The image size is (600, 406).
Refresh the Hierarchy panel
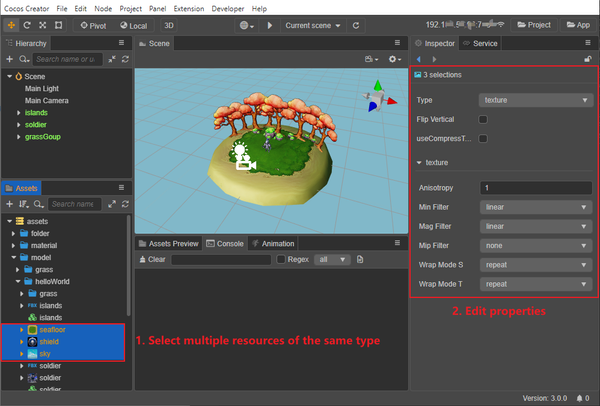click(x=125, y=59)
